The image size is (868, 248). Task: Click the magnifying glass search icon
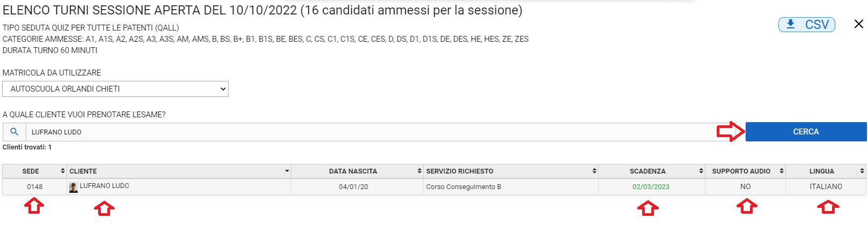14,132
